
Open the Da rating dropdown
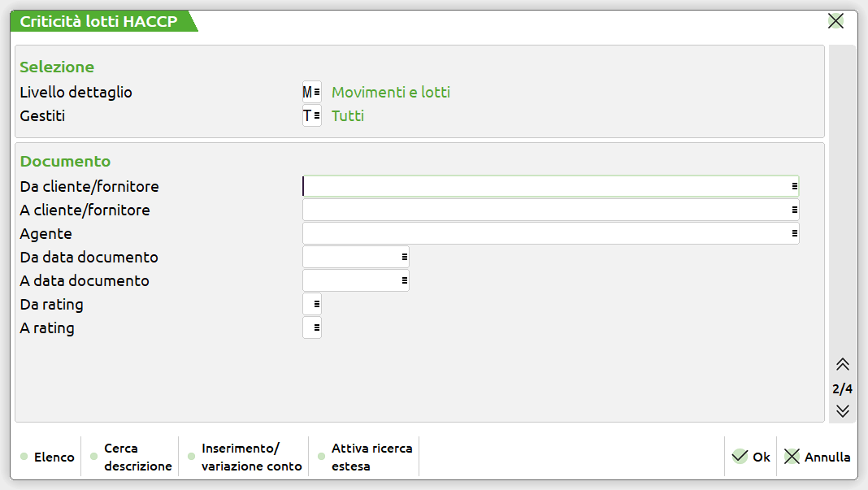(x=316, y=305)
